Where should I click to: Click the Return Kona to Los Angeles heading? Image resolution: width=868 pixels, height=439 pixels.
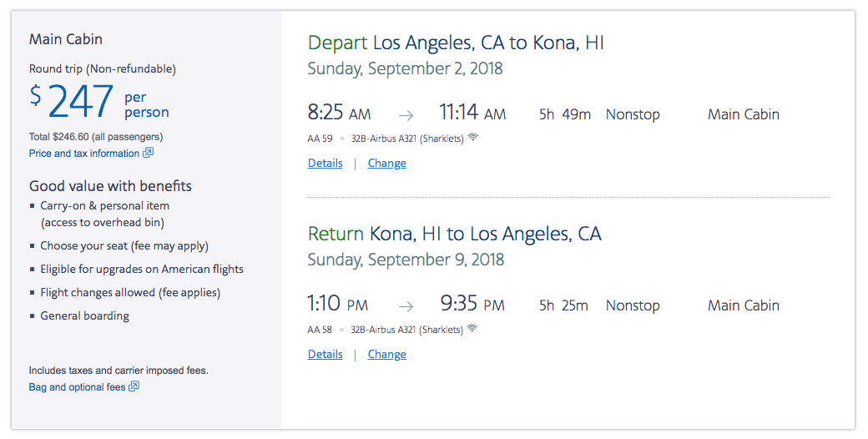(x=454, y=234)
